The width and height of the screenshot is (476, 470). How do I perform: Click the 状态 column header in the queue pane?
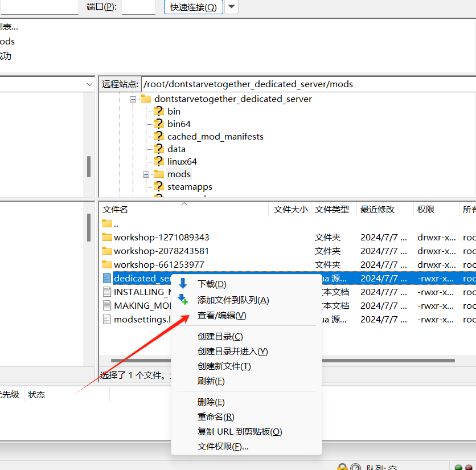click(x=67, y=394)
